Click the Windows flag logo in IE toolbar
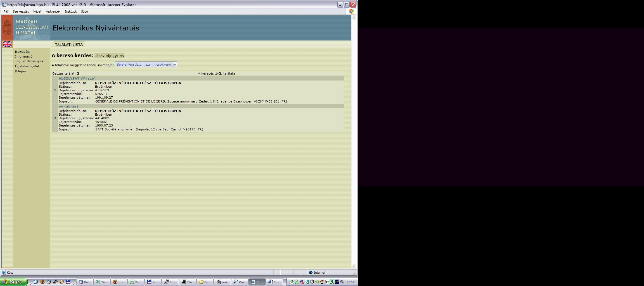Viewport: 644px width, 286px height. (351, 11)
